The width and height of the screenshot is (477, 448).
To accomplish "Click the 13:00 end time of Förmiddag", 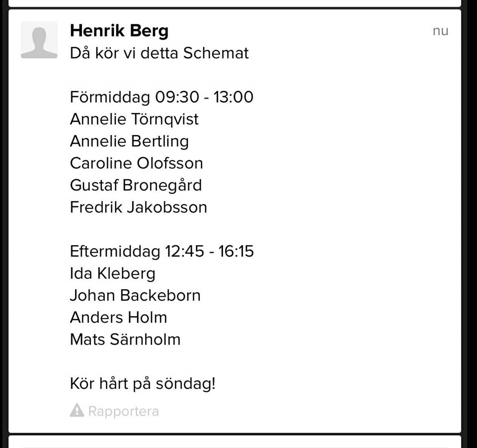I will [x=234, y=96].
